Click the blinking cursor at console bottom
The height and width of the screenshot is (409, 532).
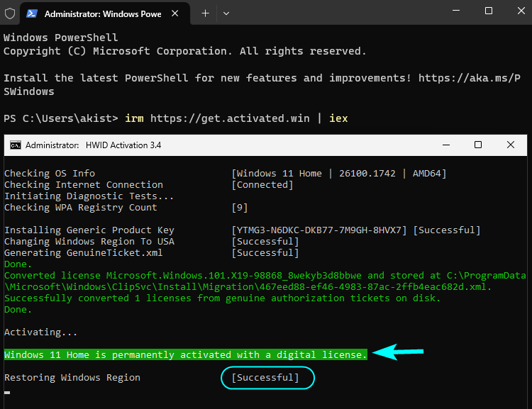click(7, 393)
